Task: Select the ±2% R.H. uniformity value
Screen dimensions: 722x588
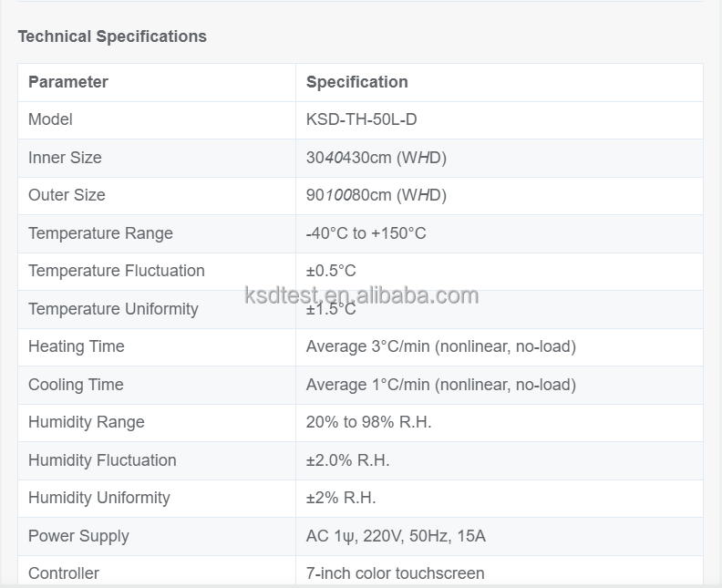Action: coord(341,498)
